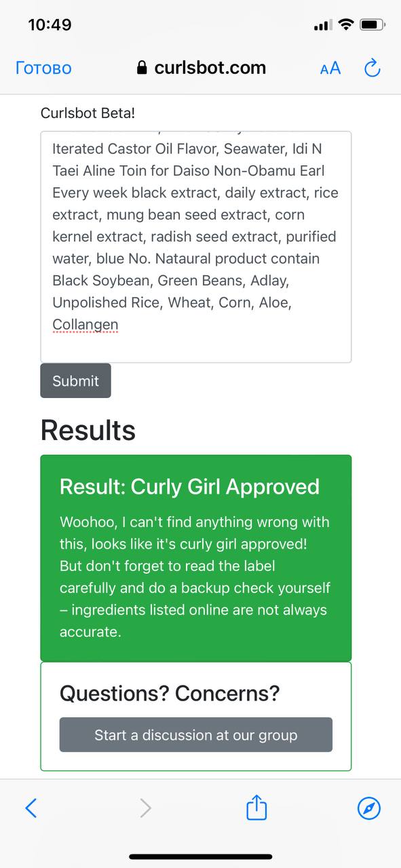Viewport: 401px width, 868px height.
Task: Tap the Result: Curly Girl Approved heading
Action: (189, 487)
